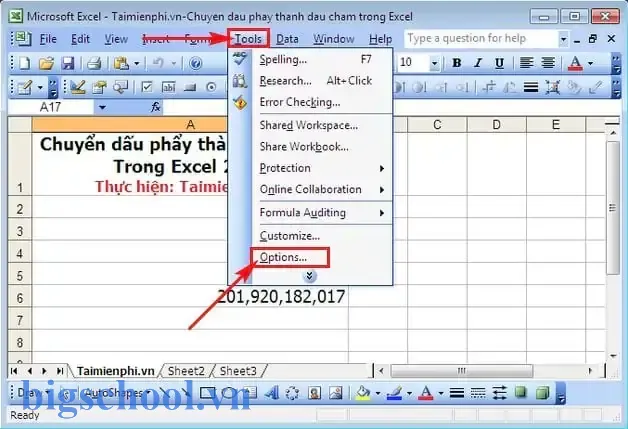Insert a Check Box control
Image resolution: width=628 pixels, height=429 pixels.
point(147,87)
